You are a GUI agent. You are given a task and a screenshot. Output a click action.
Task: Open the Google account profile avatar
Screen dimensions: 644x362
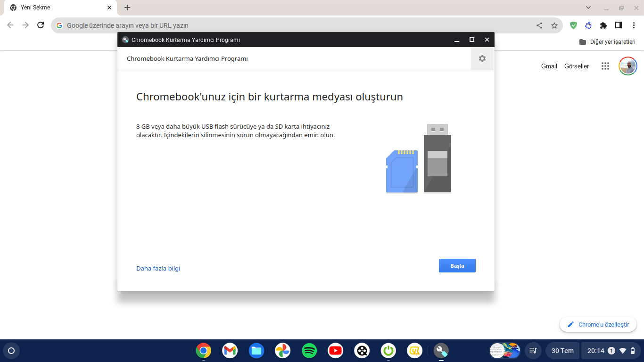pos(628,66)
